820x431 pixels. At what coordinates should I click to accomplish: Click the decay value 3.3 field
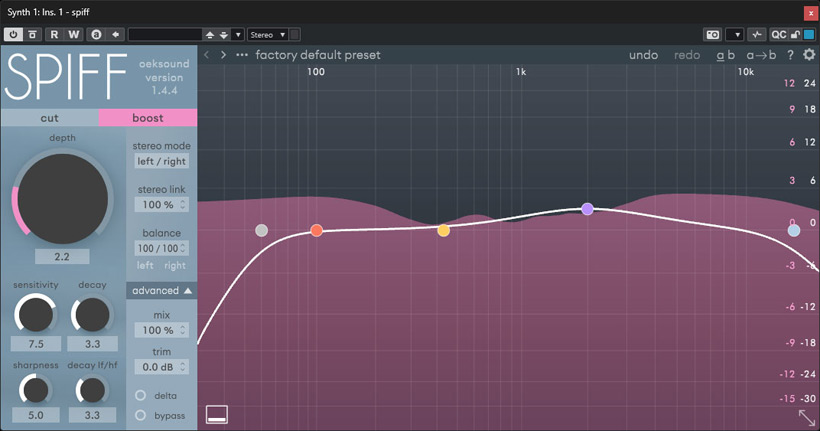coord(93,344)
